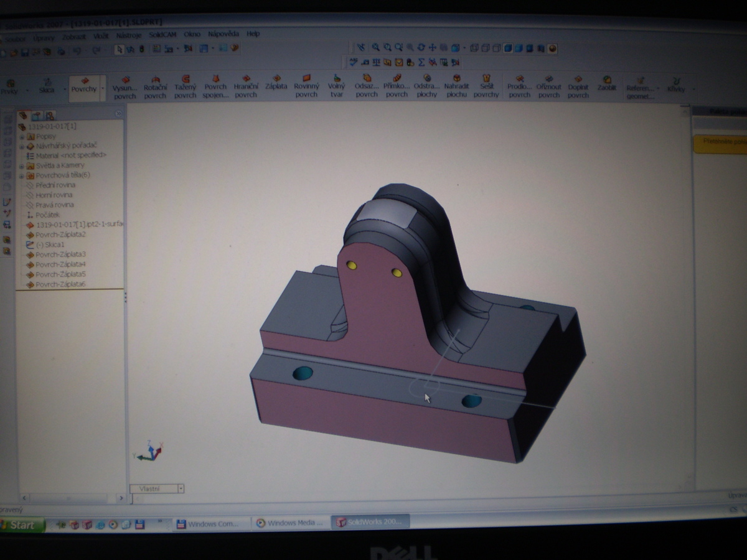Open the Volný tvar tool

(337, 87)
